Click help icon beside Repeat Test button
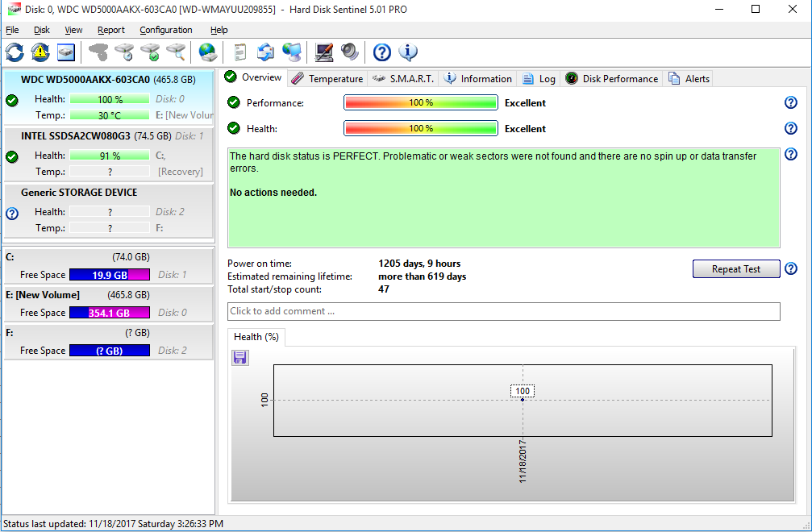 [790, 269]
